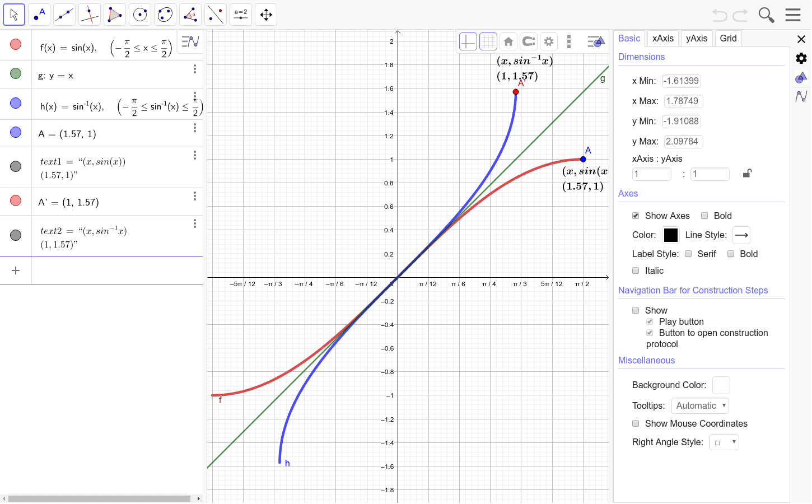The height and width of the screenshot is (504, 812).
Task: Select the Move Graphics View tool
Action: click(x=265, y=15)
